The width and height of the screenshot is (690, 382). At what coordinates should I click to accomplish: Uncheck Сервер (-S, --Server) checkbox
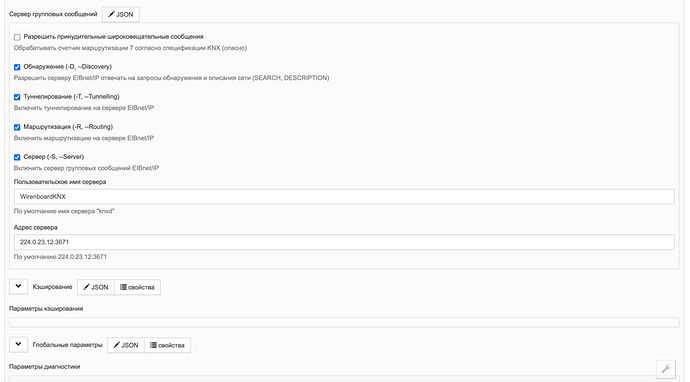(x=17, y=157)
